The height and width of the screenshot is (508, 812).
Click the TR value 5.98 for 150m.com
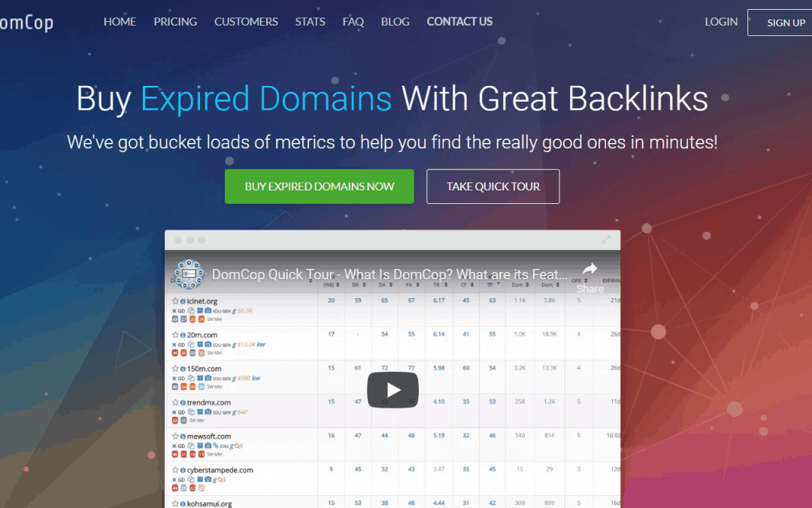coord(438,368)
